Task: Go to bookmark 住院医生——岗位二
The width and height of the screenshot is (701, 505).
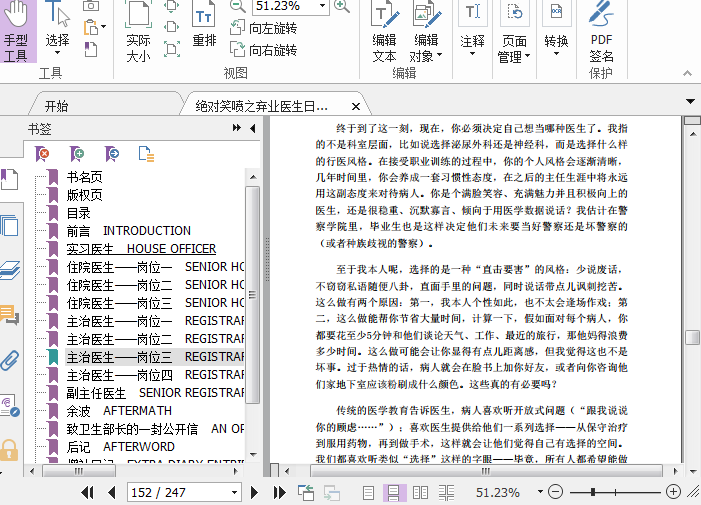Action: coord(155,285)
